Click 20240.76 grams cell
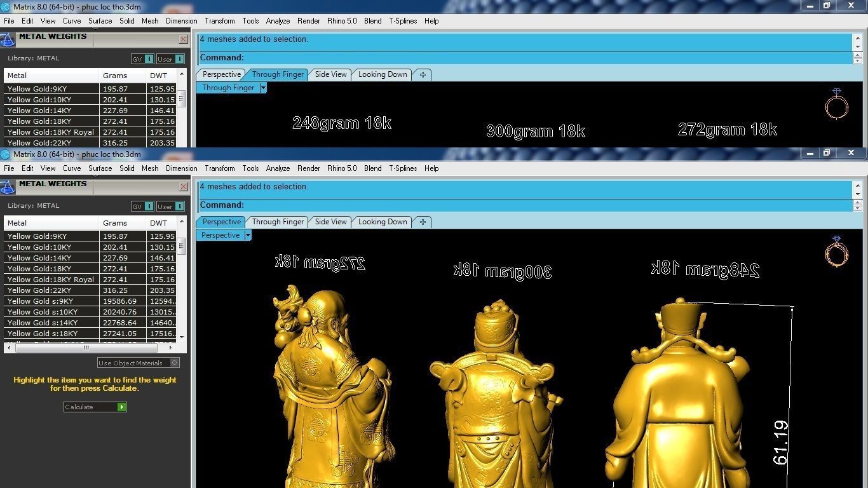The image size is (868, 488). [x=123, y=312]
